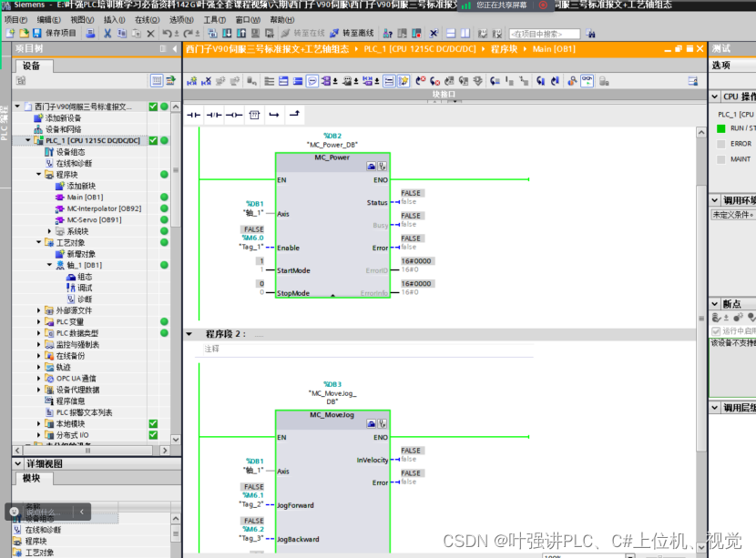Click the delete network icon
The width and height of the screenshot is (756, 558).
click(207, 81)
